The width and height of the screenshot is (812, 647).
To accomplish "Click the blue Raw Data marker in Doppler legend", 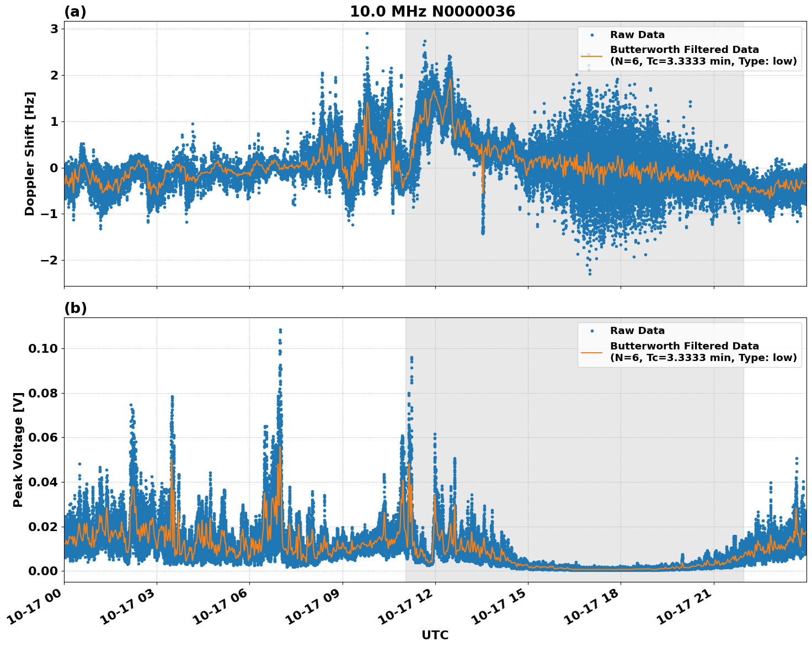I will tap(591, 35).
